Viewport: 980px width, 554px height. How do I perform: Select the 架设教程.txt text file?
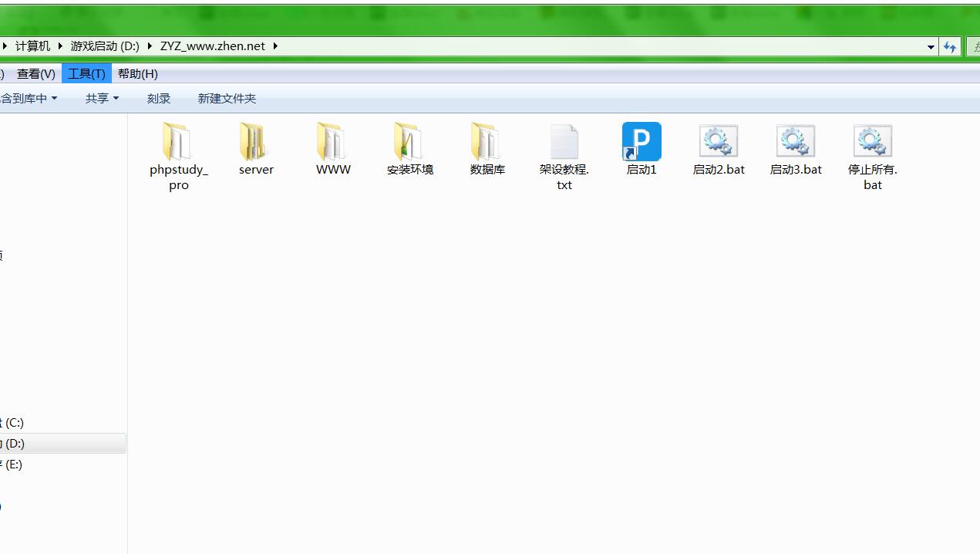(564, 143)
